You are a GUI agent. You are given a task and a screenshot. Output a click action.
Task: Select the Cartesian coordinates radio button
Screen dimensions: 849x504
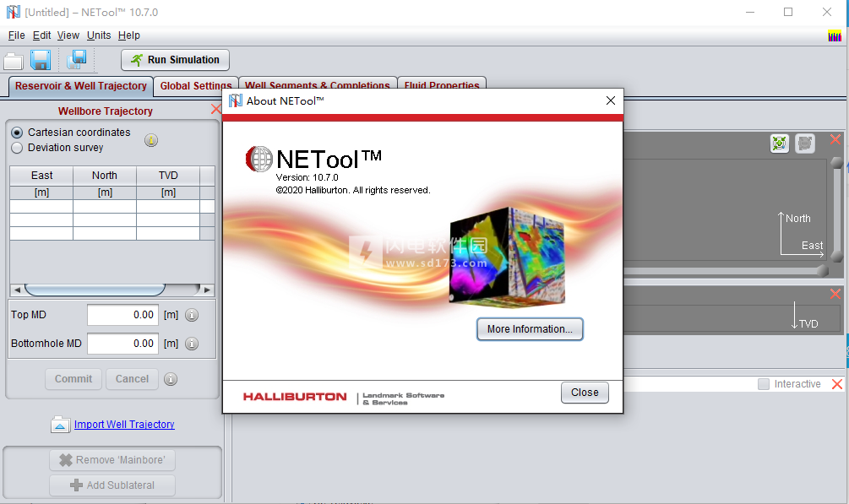[17, 133]
